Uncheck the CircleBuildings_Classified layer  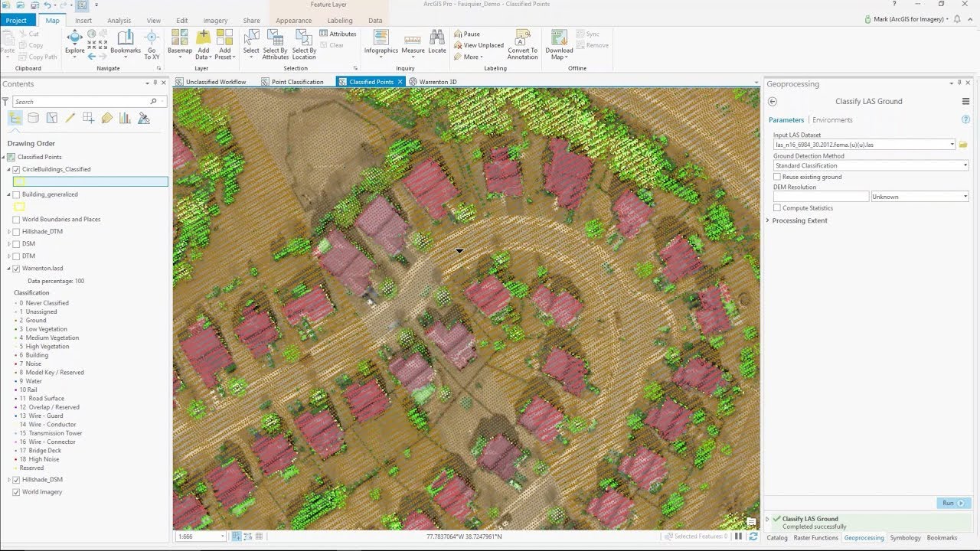click(16, 169)
